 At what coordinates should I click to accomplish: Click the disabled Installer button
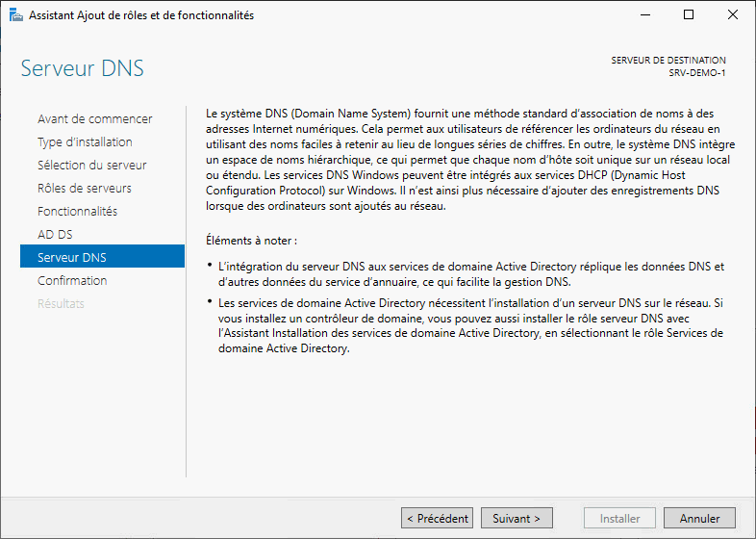click(620, 518)
